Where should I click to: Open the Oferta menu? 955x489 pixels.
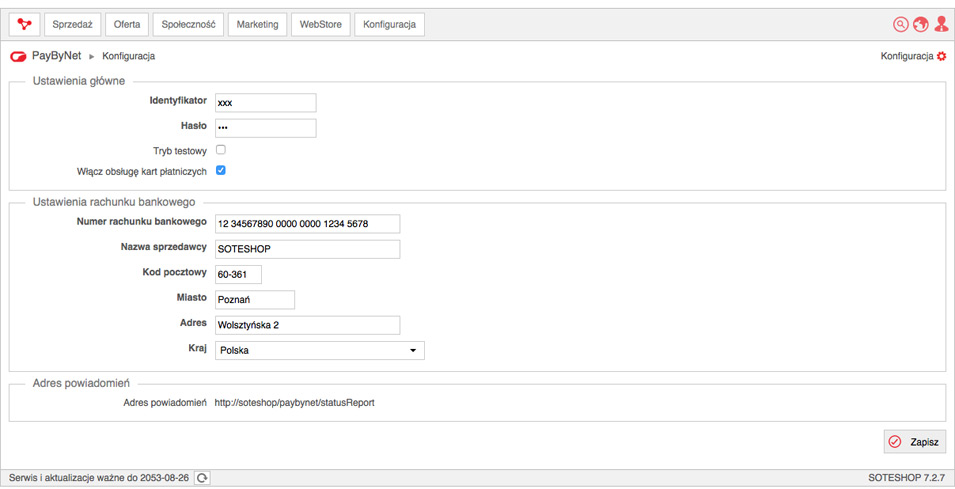[x=127, y=24]
